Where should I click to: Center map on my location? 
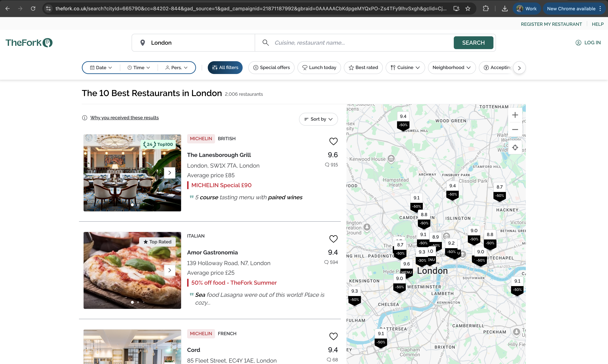pyautogui.click(x=515, y=147)
